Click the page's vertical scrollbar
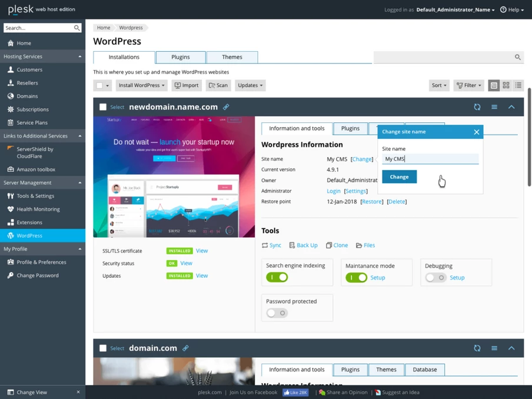Screen dimensions: 532x399 tap(529, 137)
